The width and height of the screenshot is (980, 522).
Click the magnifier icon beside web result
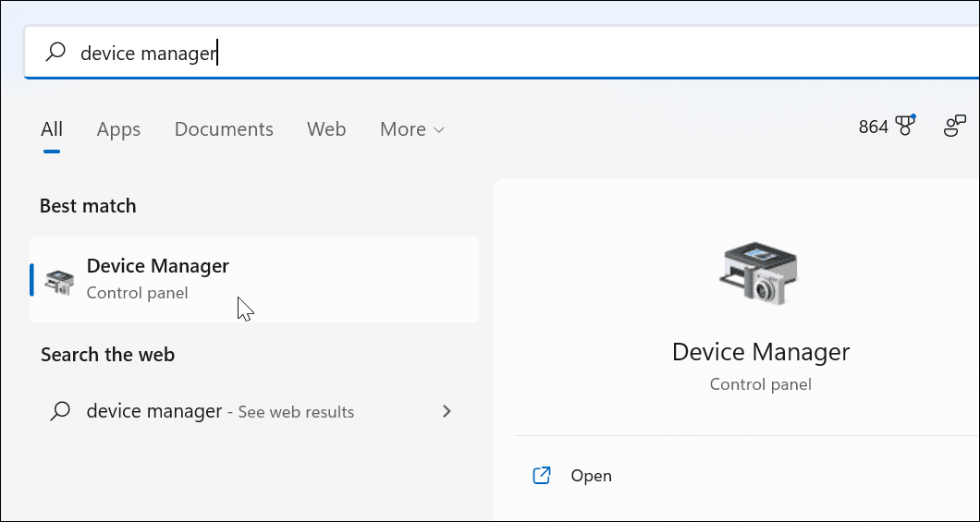(60, 411)
